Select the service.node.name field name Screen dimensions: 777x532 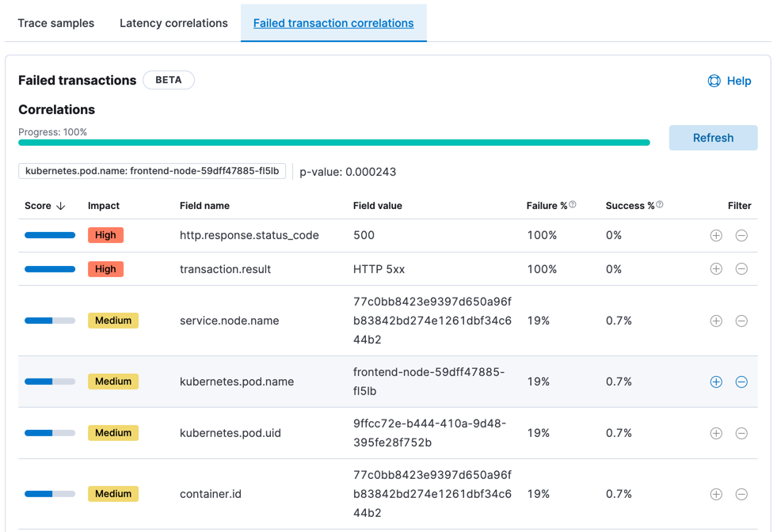(230, 321)
